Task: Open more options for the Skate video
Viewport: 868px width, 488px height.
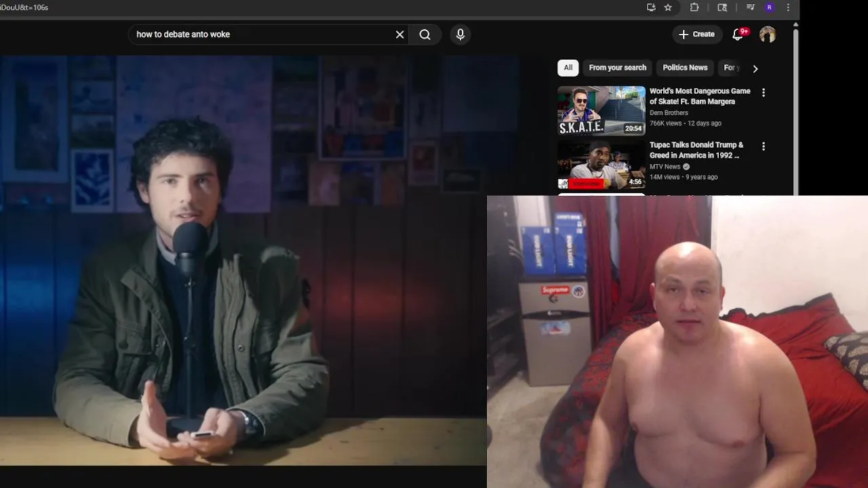Action: point(764,93)
